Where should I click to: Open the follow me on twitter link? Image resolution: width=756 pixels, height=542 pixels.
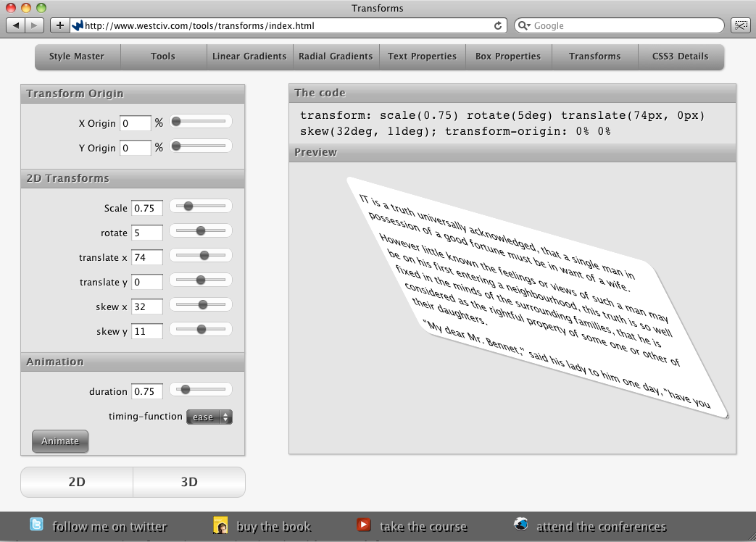[x=109, y=527]
